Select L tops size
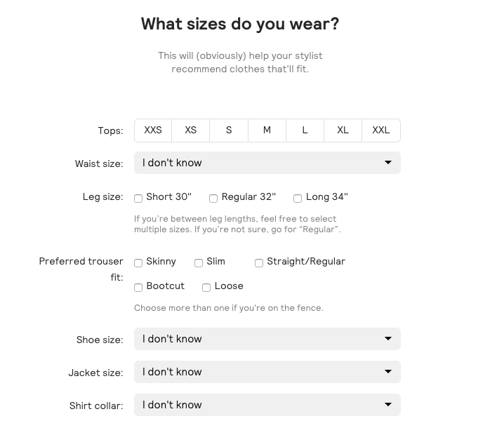Screen dimensions: 504x428 pyautogui.click(x=305, y=130)
